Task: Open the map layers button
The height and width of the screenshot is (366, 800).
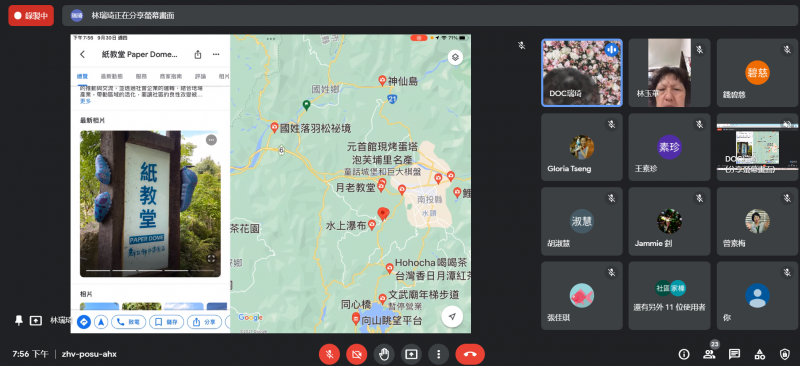Action: click(x=455, y=58)
